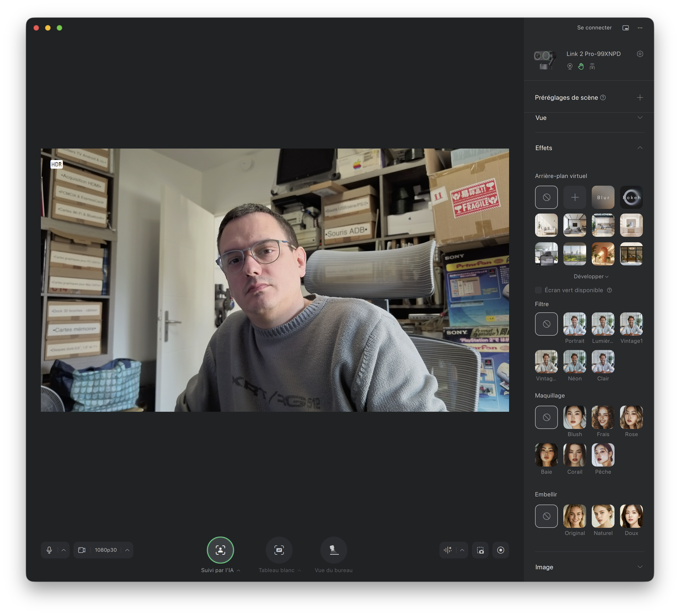Toggle the HDR badge on video
The height and width of the screenshot is (616, 680).
pyautogui.click(x=56, y=164)
